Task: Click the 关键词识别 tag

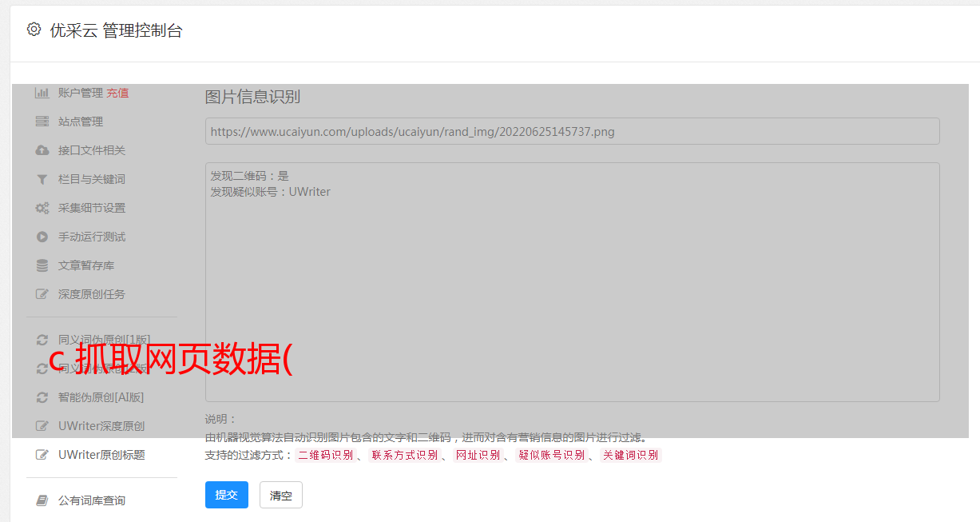Action: tap(630, 455)
